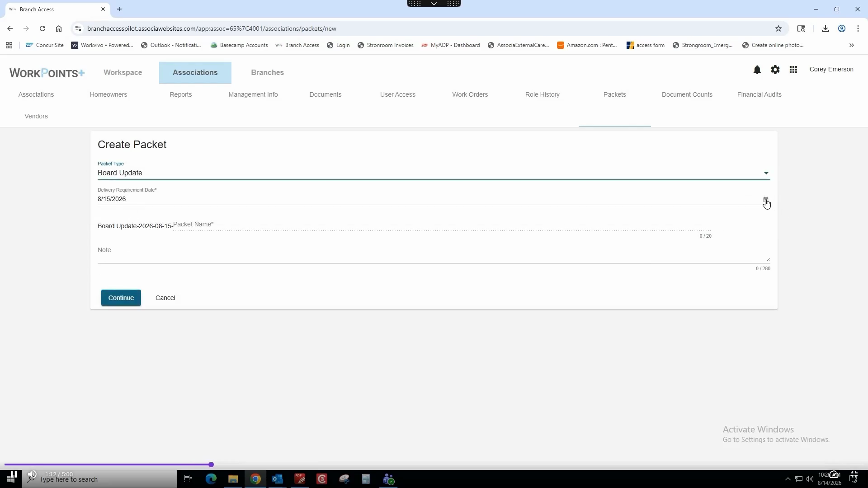Viewport: 868px width, 488px height.
Task: Open Outlook from the taskbar
Action: (x=278, y=479)
